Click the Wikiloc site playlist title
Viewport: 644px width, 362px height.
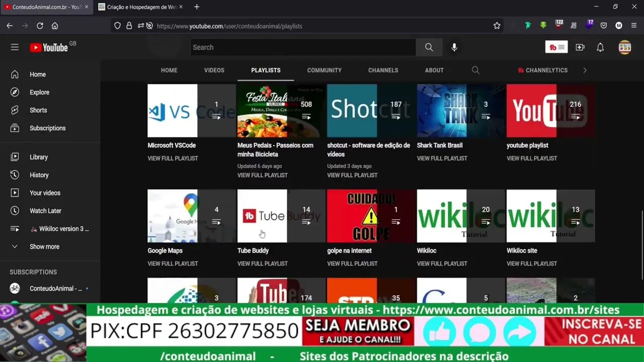[x=522, y=250]
